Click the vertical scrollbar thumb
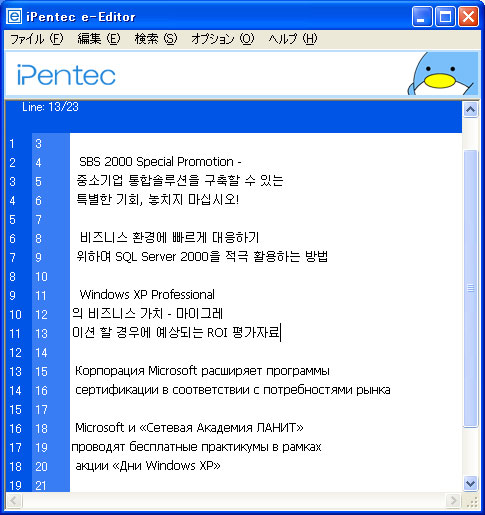Image resolution: width=485 pixels, height=515 pixels. [x=470, y=288]
